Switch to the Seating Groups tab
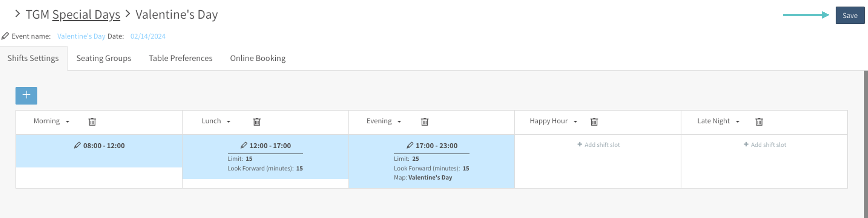Screen dimensions: 868x218 coord(104,58)
